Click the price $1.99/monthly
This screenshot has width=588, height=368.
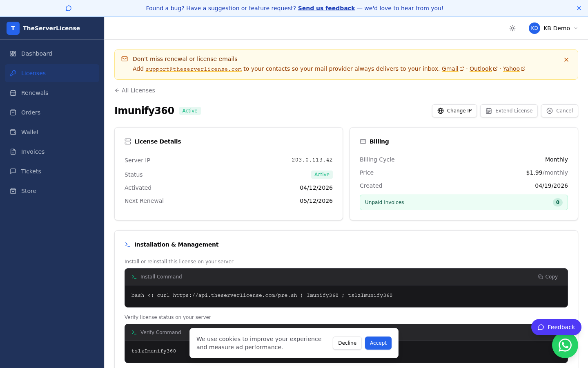[547, 173]
